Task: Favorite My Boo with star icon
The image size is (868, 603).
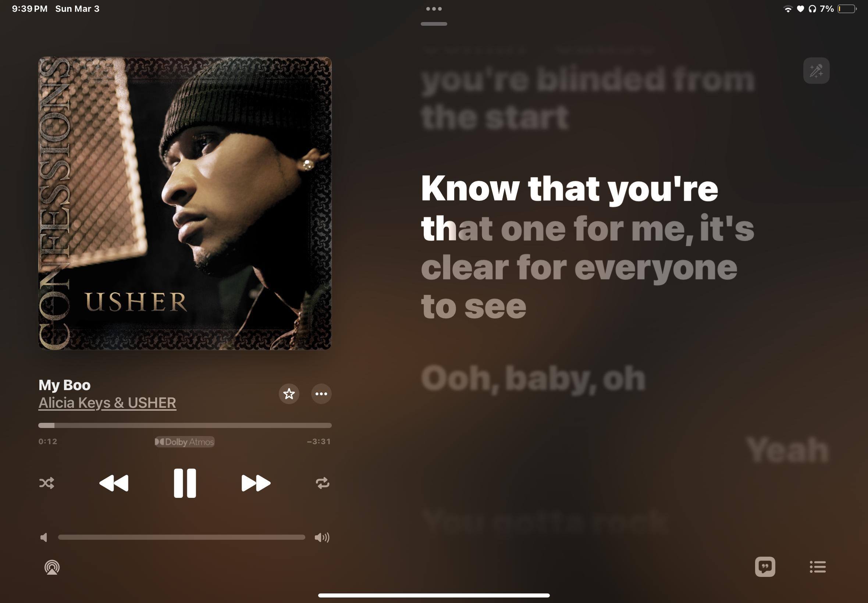Action: tap(289, 394)
